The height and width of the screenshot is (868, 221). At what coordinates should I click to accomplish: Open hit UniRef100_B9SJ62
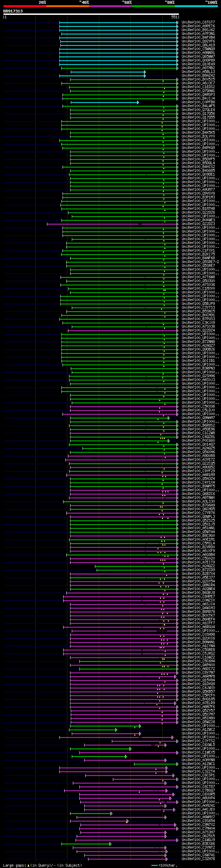198,30
